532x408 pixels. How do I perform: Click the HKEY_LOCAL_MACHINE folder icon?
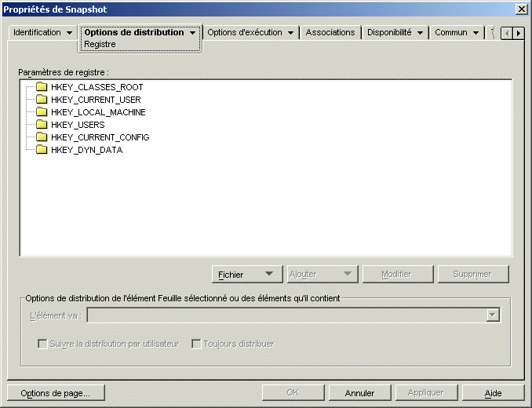tap(42, 112)
